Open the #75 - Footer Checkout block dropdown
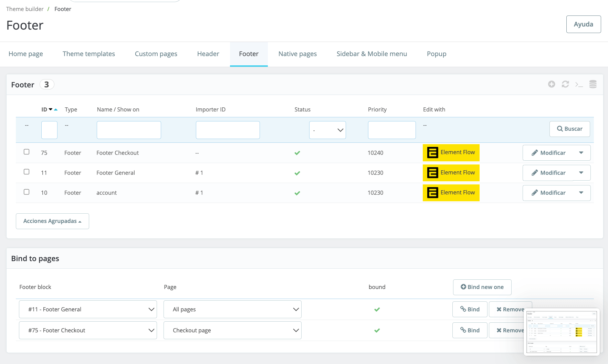608x364 pixels. click(88, 330)
